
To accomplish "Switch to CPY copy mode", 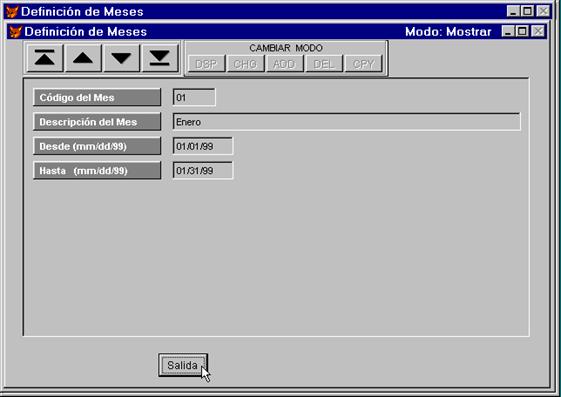I will pos(363,64).
